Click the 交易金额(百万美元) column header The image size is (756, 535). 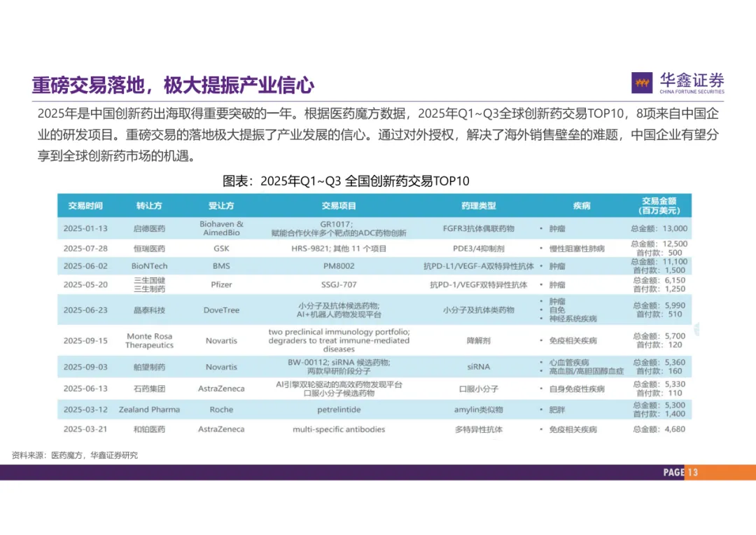[x=659, y=205]
